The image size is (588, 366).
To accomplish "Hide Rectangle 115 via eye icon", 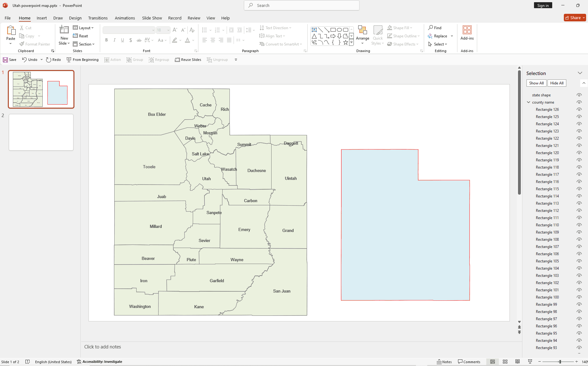I will [579, 189].
